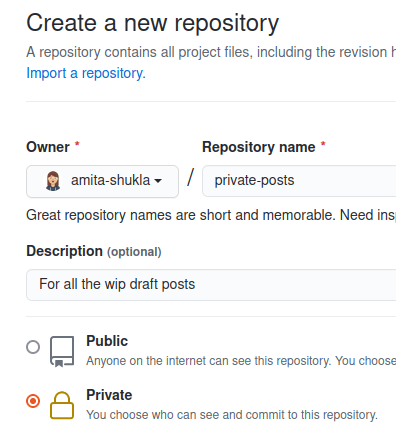Choose the Private visibility label
Image resolution: width=396 pixels, height=438 pixels.
[109, 395]
